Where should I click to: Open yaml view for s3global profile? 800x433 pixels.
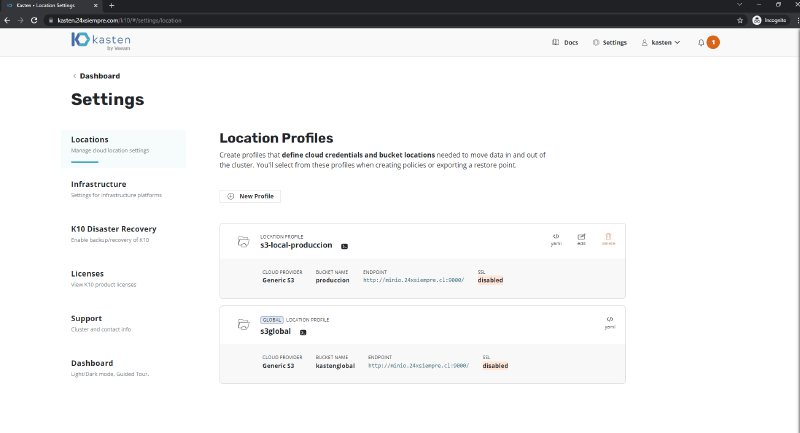pyautogui.click(x=610, y=322)
